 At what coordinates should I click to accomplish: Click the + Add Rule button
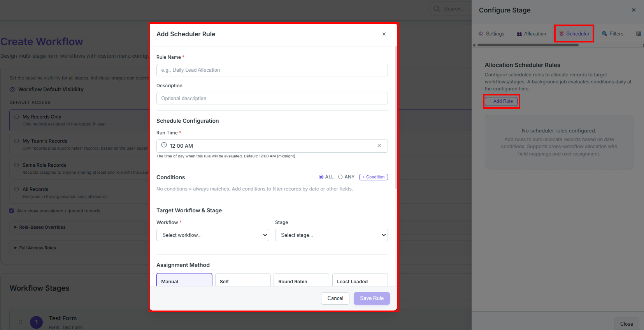tap(501, 101)
